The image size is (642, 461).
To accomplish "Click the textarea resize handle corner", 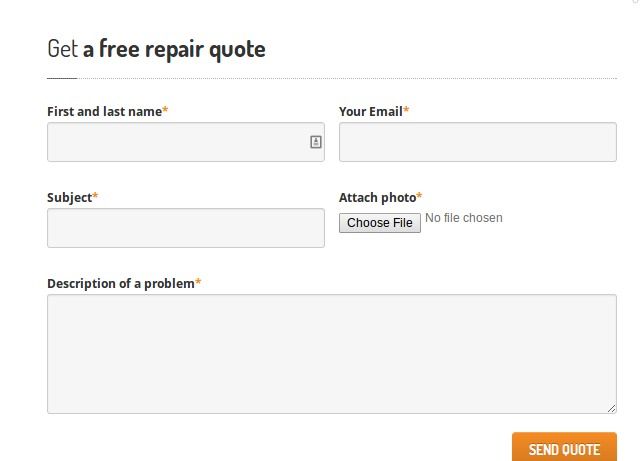I will (611, 408).
